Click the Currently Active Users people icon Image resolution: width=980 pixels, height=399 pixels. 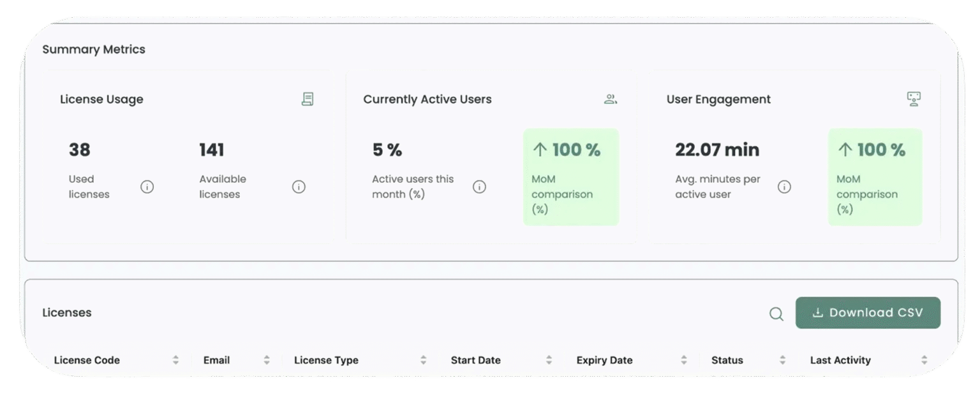click(x=611, y=99)
